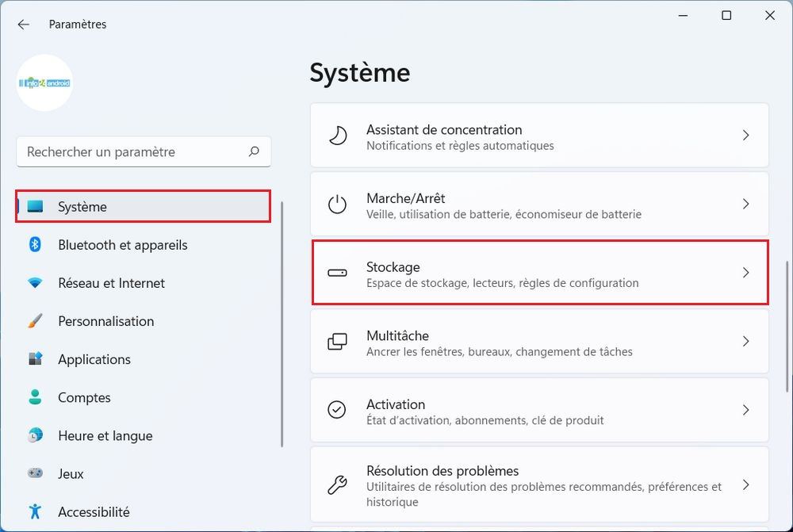This screenshot has width=793, height=532.
Task: Focus the Rechercher un paramètre field
Action: [x=131, y=151]
